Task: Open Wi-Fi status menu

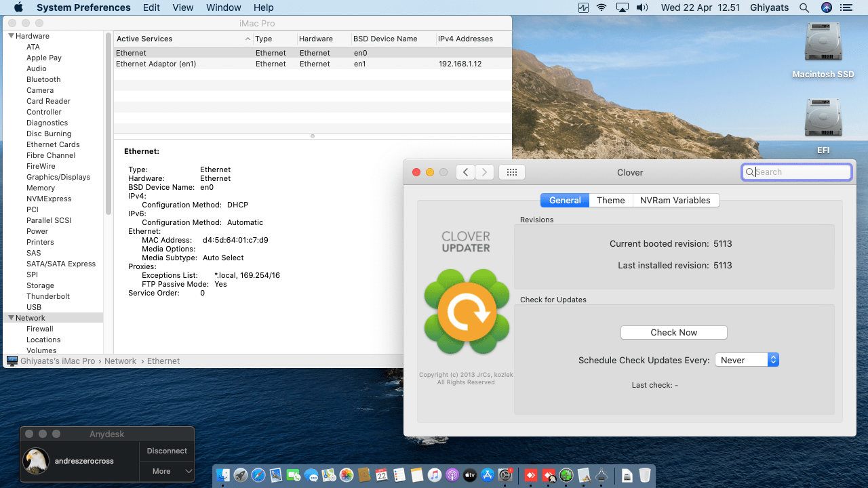Action: pos(601,7)
